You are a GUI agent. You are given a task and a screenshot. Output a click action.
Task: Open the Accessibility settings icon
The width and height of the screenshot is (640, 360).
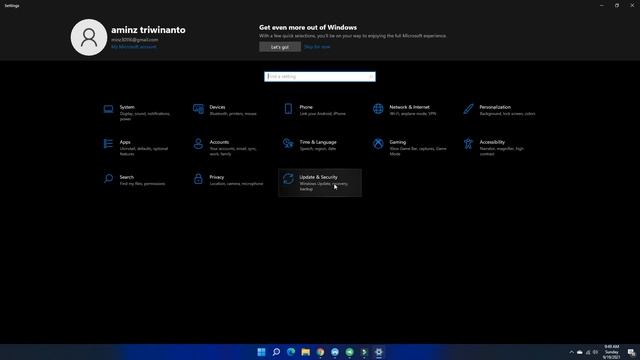point(468,144)
